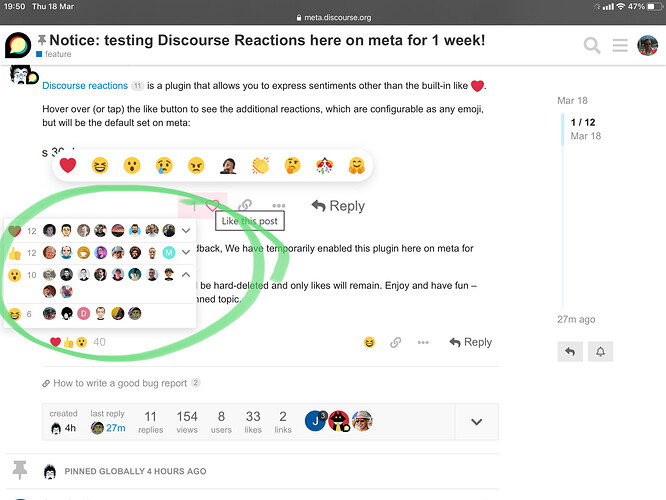
Task: Copy post link via chain icon
Action: (395, 342)
